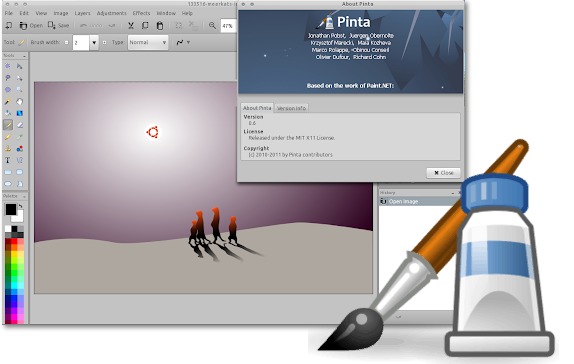Viewport: 574px width, 364px height.
Task: Collapse the Palette panel
Action: coord(24,196)
